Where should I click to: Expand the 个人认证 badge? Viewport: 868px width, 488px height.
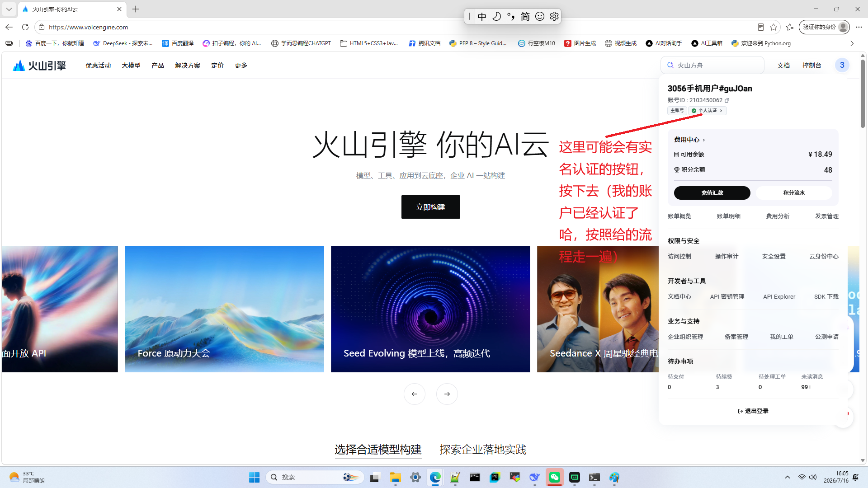click(x=708, y=111)
